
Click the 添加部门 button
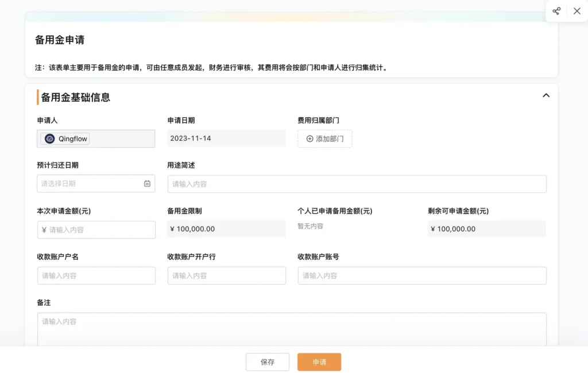[x=325, y=139]
